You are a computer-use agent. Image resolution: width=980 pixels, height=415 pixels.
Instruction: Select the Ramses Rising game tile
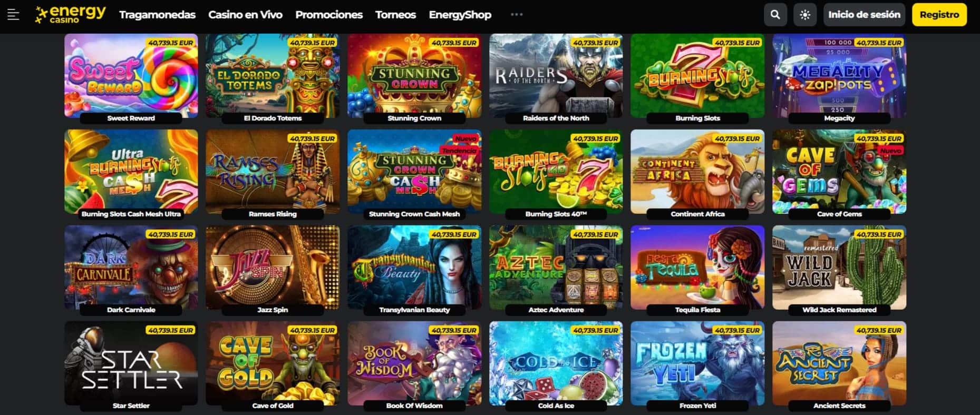click(273, 172)
